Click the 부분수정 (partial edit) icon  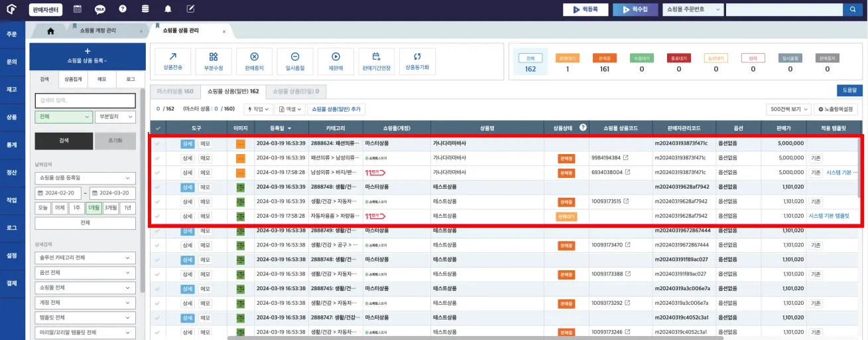[x=213, y=57]
